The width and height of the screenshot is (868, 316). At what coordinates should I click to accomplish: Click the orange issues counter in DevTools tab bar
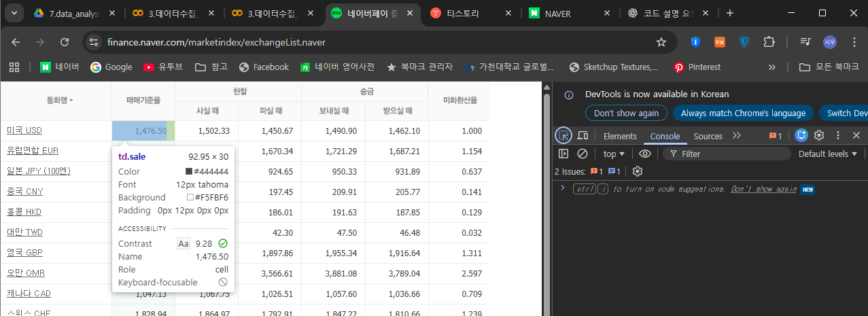tap(776, 136)
